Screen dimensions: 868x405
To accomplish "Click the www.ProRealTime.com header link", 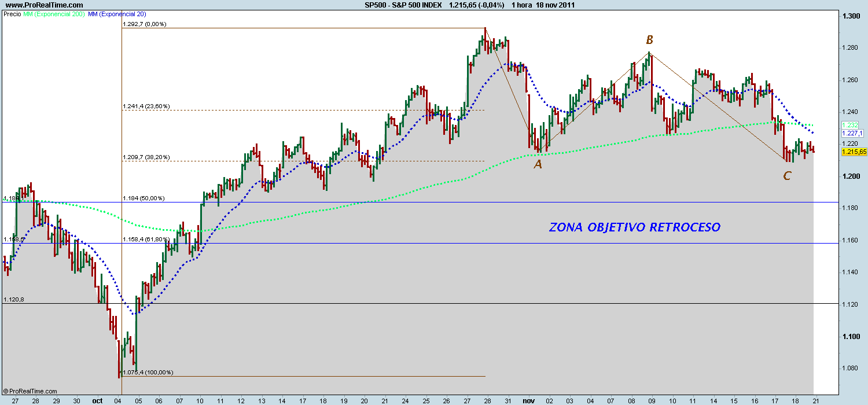I will click(x=45, y=5).
